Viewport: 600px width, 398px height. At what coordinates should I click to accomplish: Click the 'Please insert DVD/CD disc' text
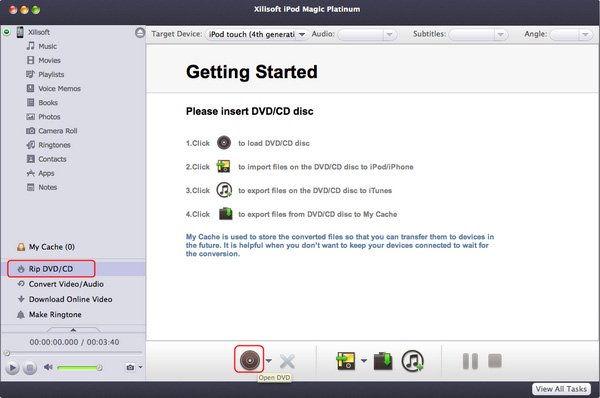(x=249, y=111)
